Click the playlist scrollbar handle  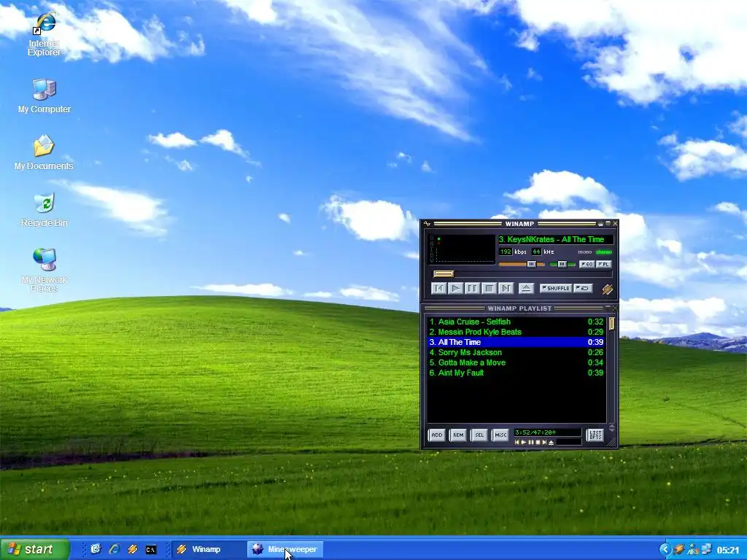pos(612,324)
